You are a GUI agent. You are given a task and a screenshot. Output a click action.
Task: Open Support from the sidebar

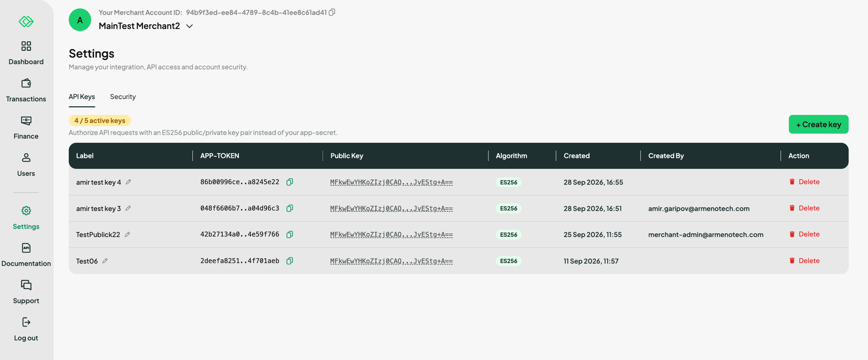click(26, 292)
